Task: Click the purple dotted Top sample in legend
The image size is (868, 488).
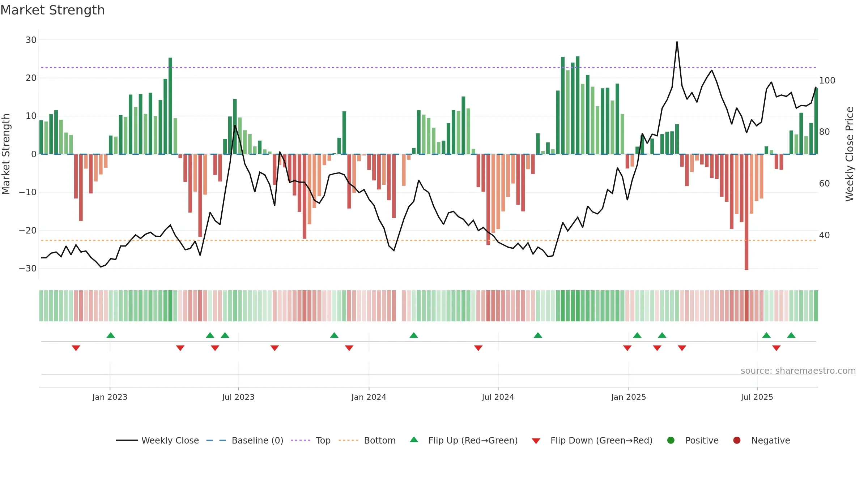Action: [x=301, y=440]
